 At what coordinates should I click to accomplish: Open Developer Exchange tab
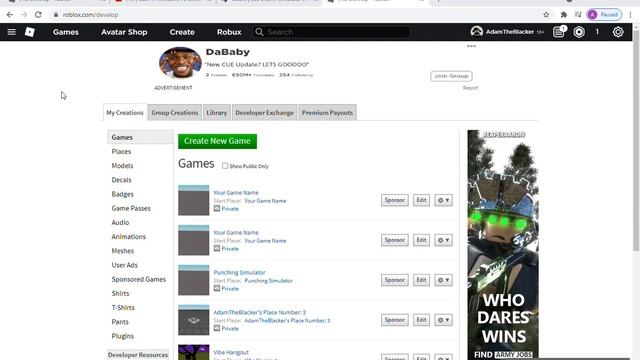click(264, 113)
